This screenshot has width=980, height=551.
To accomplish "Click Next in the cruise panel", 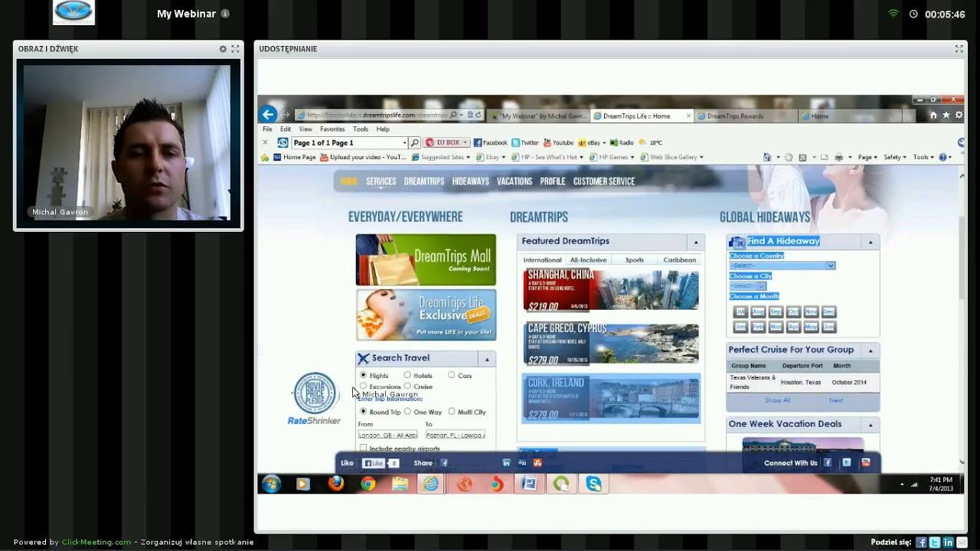I will pyautogui.click(x=836, y=400).
